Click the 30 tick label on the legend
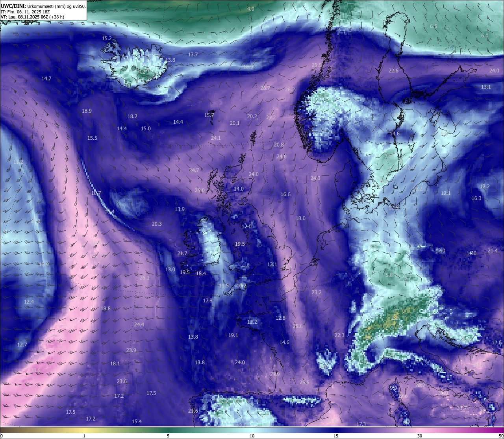The width and height of the screenshot is (504, 439). (x=420, y=436)
